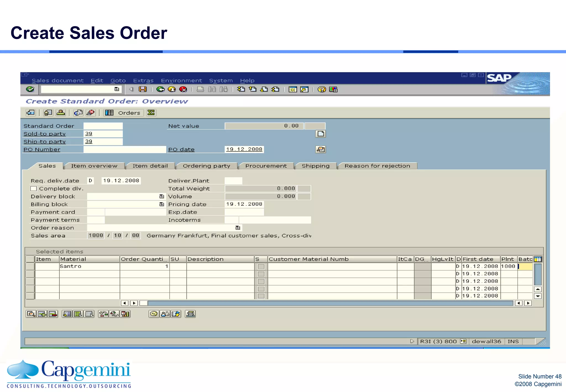Open the Edit menu
The image size is (566, 392).
97,81
